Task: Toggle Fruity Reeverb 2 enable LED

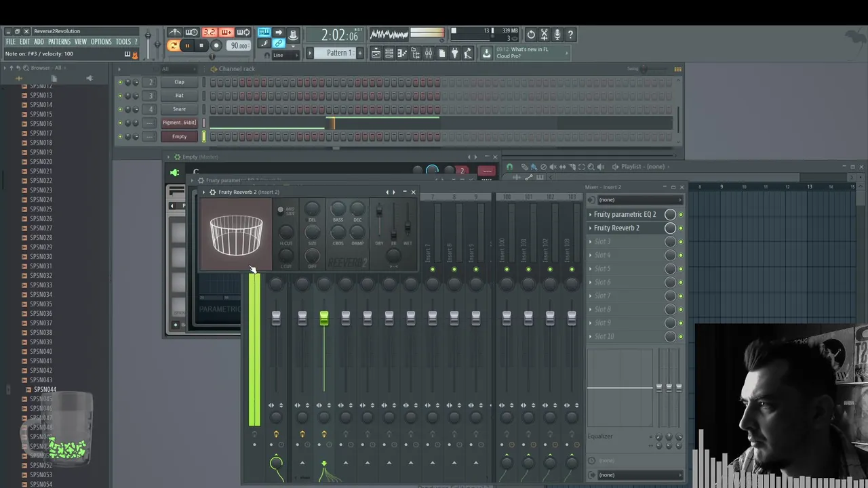Action: click(x=681, y=228)
